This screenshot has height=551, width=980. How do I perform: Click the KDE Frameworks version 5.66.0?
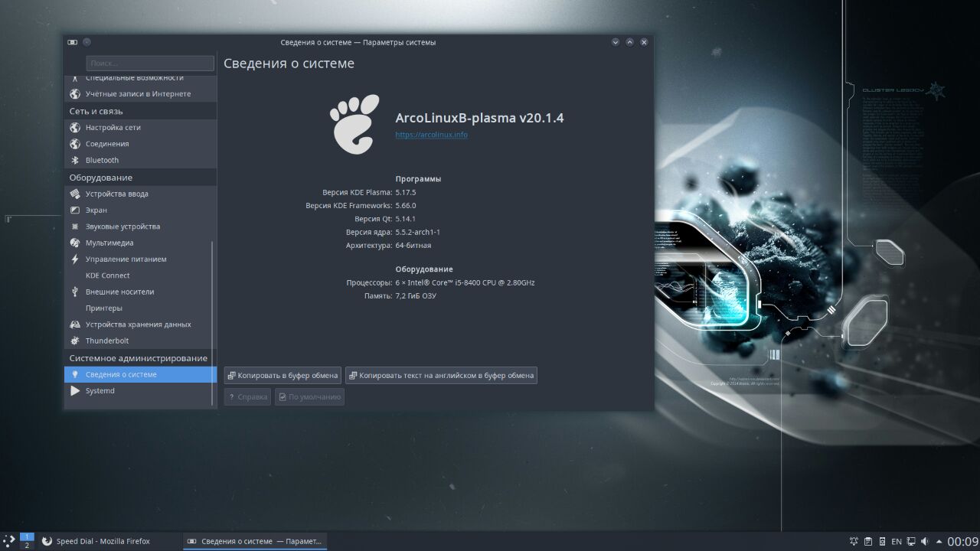click(406, 206)
